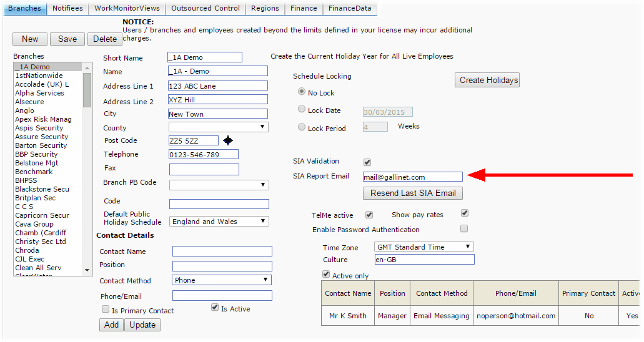Image resolution: width=644 pixels, height=342 pixels.
Task: Open the Outsourced Control tab
Action: [206, 8]
